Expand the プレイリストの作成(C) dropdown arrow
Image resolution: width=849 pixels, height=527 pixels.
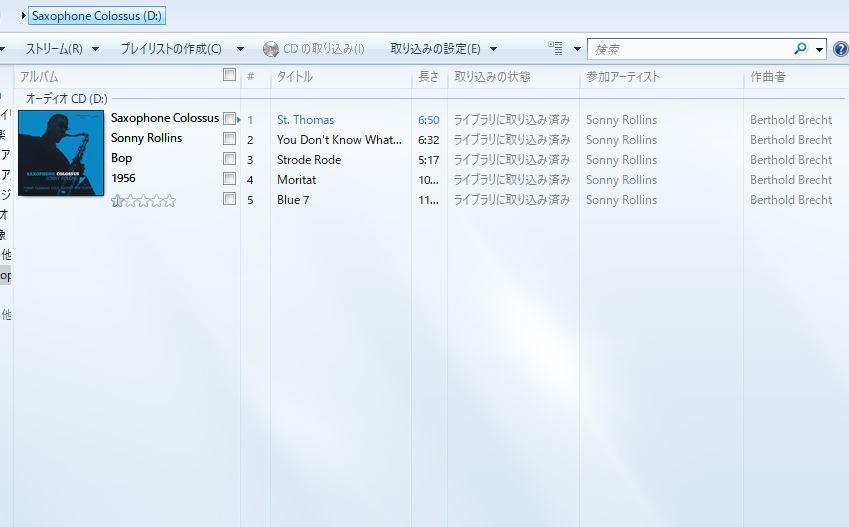pyautogui.click(x=240, y=49)
